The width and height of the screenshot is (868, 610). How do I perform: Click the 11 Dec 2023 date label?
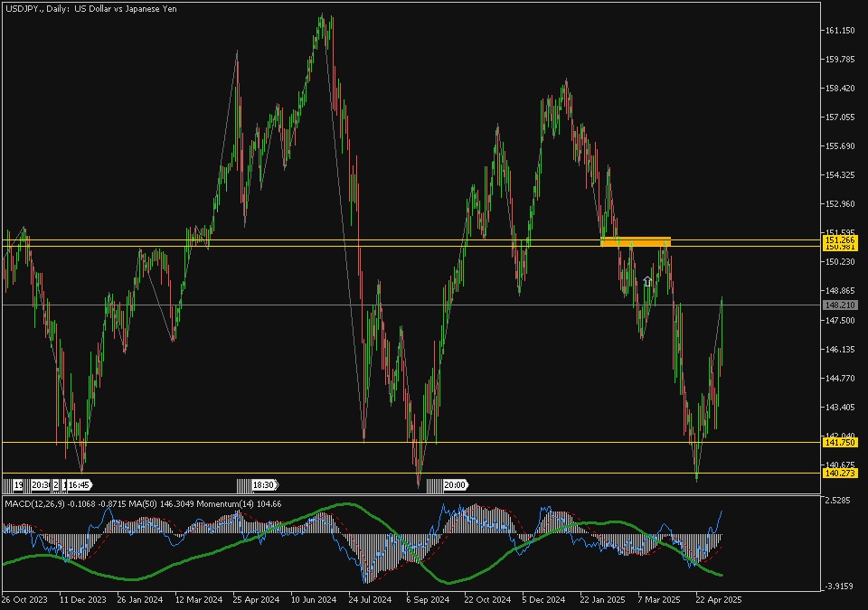click(82, 599)
